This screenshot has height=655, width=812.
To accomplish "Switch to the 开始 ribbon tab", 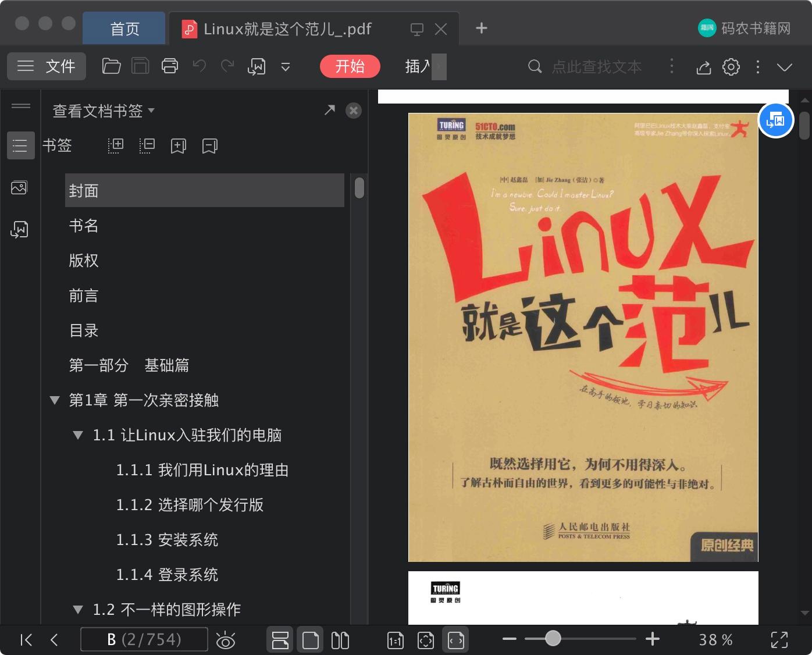I will pos(350,66).
